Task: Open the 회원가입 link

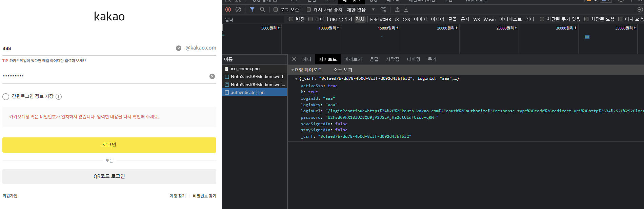Action: click(10, 196)
